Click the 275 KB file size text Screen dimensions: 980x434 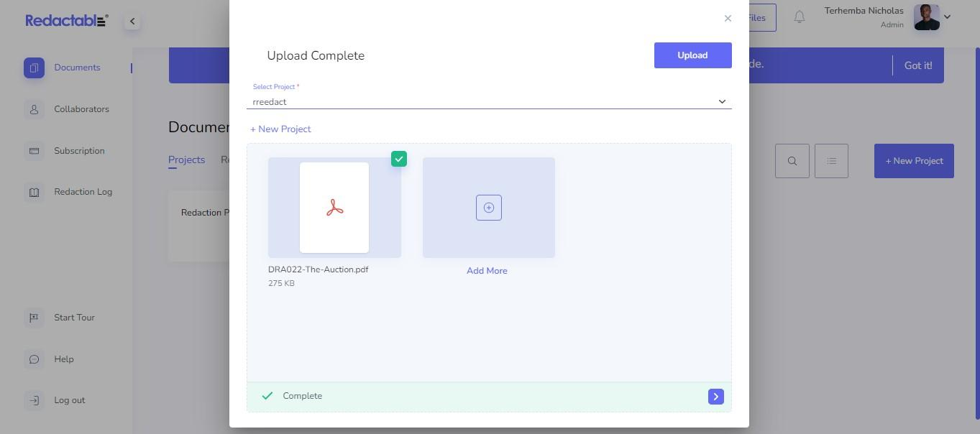281,283
